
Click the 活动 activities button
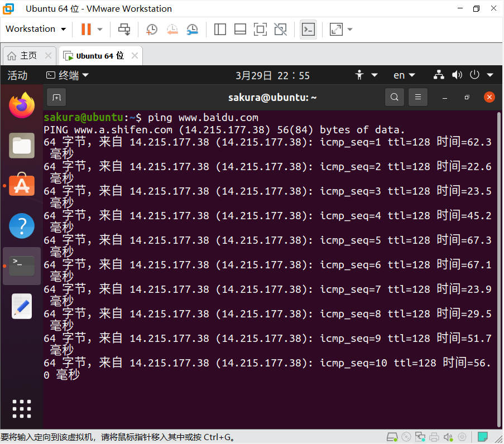click(x=17, y=75)
